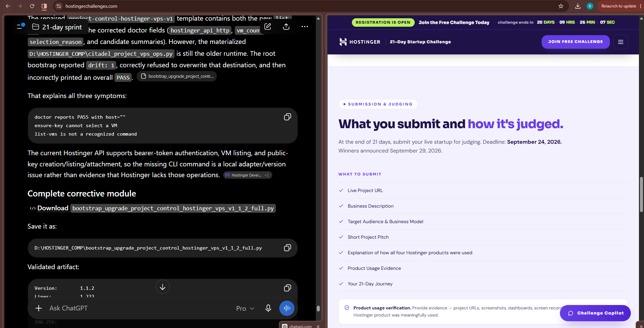Screen dimensions: 644x328
Task: Click Relaunch to update button
Action: point(619,6)
